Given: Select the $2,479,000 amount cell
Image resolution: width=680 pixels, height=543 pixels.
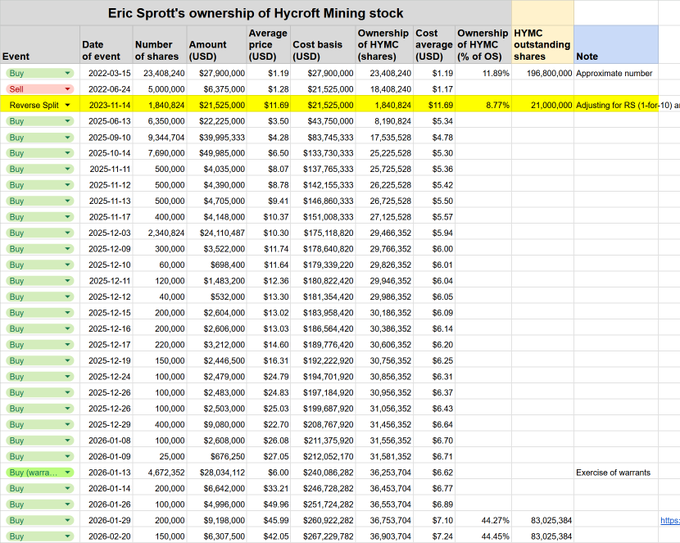Looking at the screenshot, I should click(217, 377).
